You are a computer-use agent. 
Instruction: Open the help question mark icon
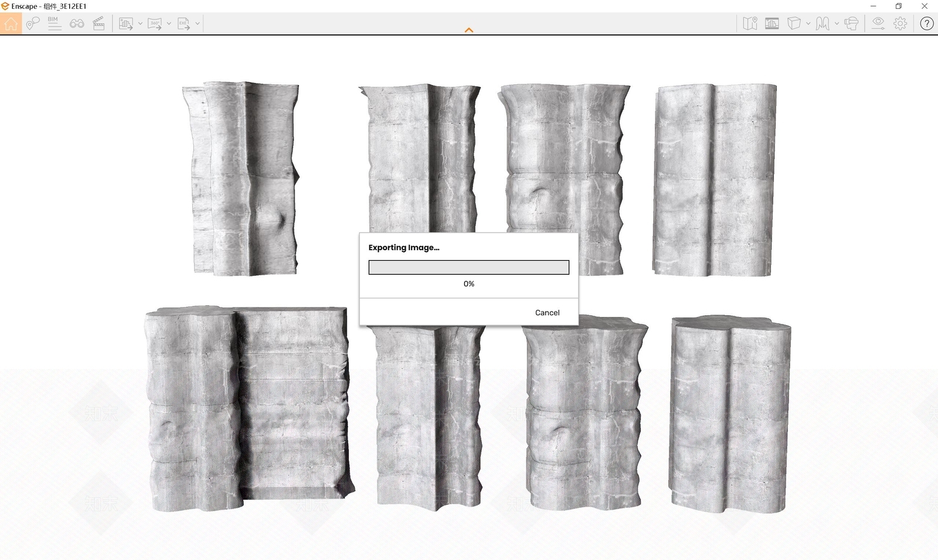click(x=927, y=23)
